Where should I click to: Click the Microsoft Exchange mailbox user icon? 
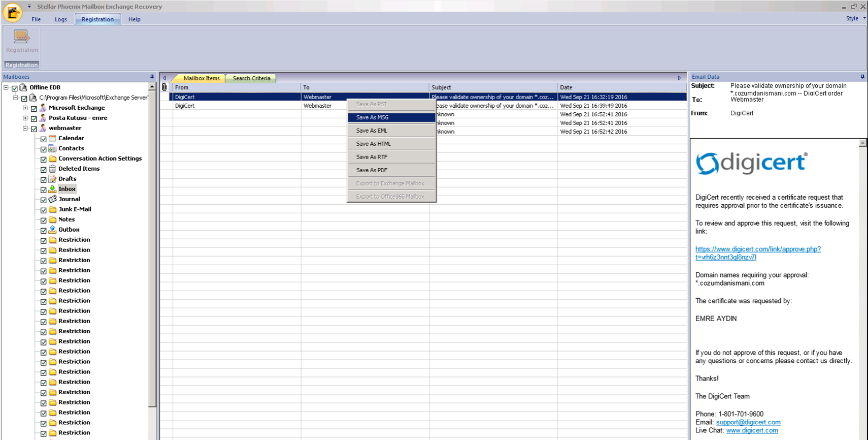click(x=43, y=108)
